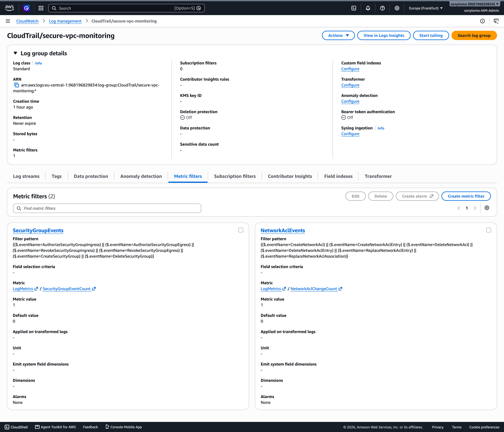Viewport: 504px width, 432px height.
Task: Switch to the Log streams tab
Action: click(26, 176)
